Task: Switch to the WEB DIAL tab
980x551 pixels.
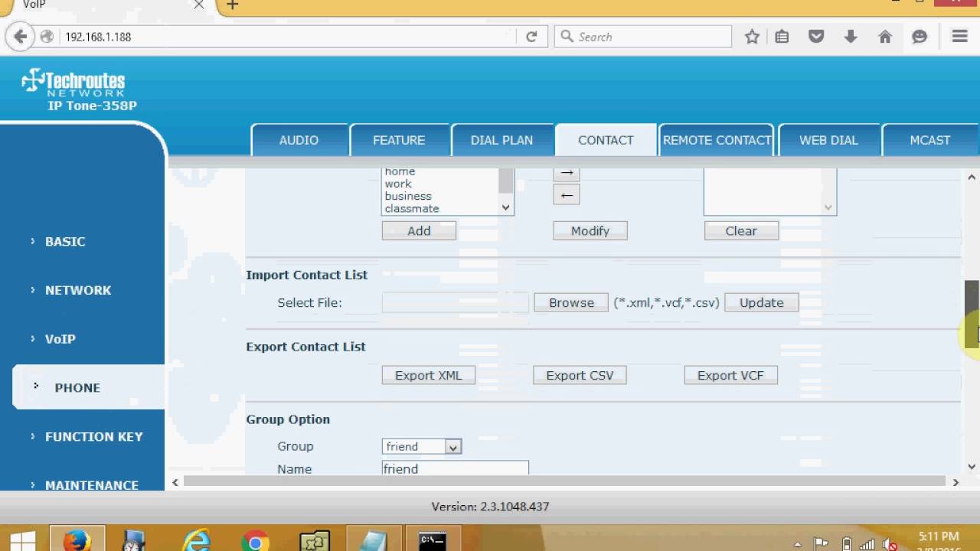Action: (828, 140)
